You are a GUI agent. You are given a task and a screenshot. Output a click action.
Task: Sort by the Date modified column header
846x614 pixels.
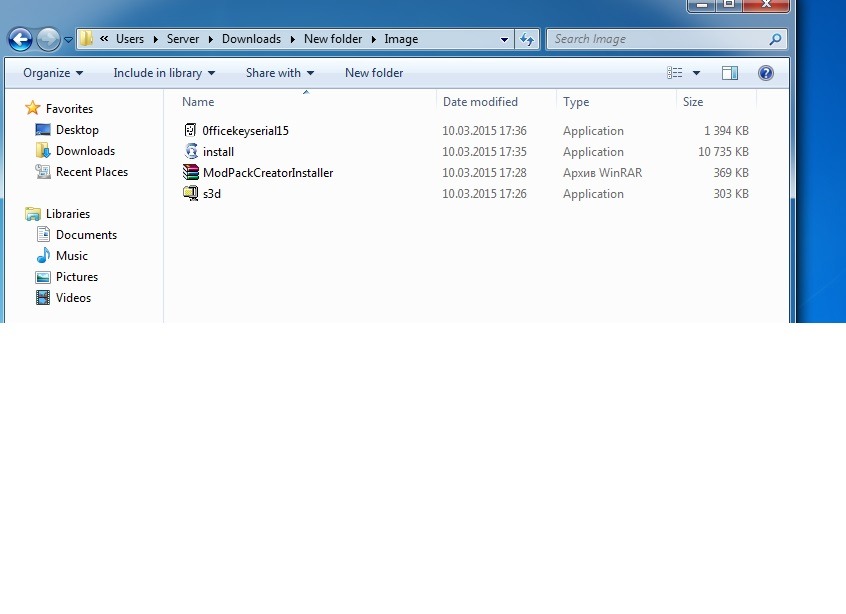click(480, 102)
